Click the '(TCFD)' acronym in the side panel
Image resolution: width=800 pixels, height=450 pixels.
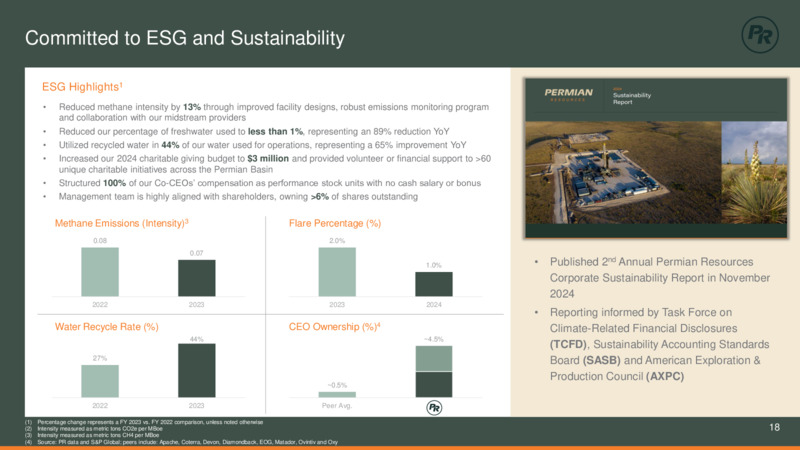click(x=568, y=344)
